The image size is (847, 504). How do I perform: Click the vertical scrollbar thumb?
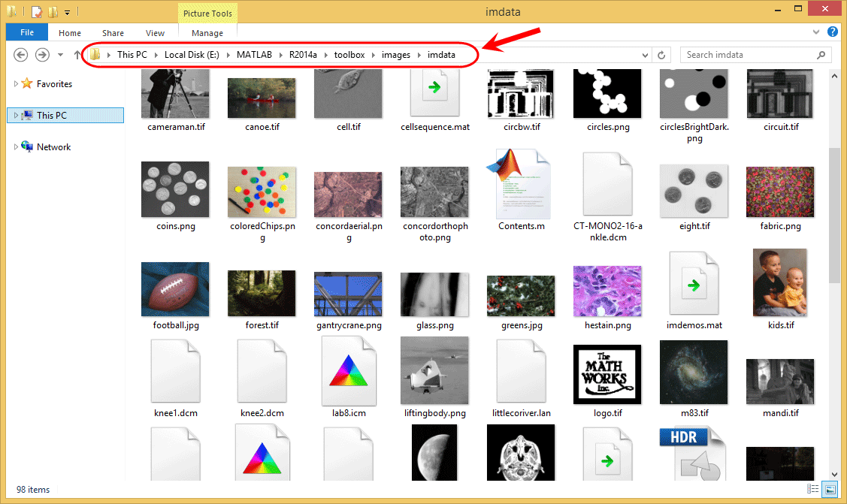834,216
